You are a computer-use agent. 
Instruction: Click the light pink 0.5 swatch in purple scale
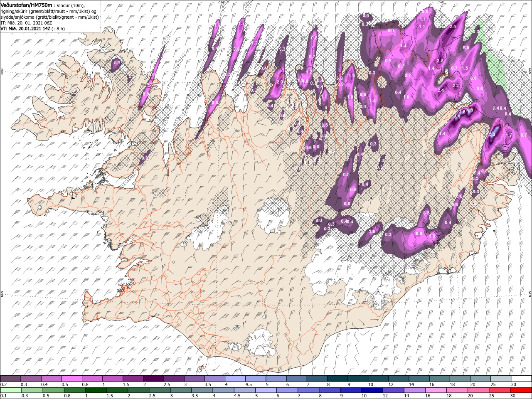(71, 378)
